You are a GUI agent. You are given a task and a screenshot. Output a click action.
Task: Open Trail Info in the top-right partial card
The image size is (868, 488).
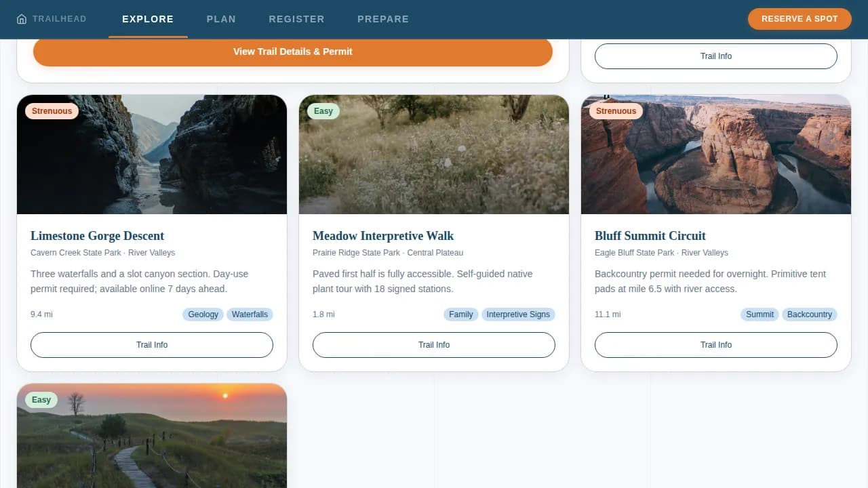[x=716, y=56]
